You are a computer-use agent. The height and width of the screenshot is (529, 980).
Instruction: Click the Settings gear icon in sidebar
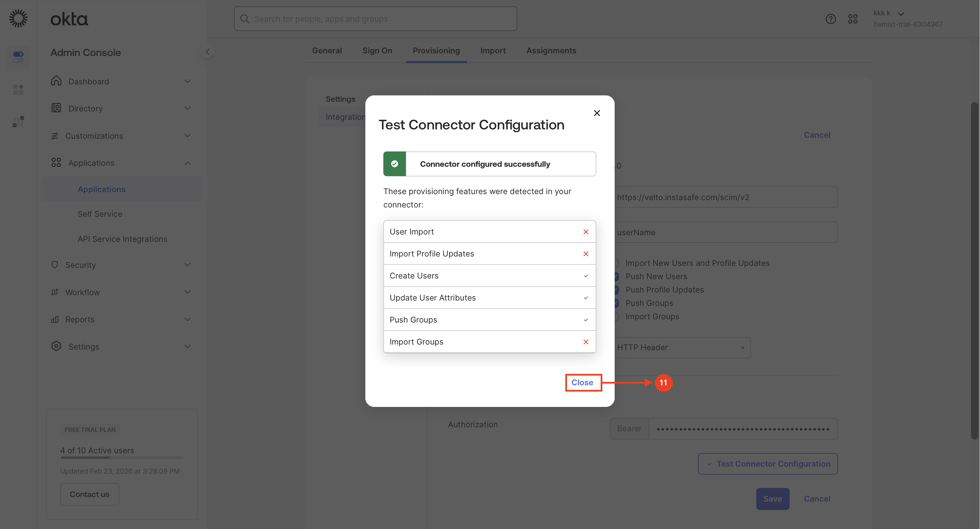click(56, 346)
